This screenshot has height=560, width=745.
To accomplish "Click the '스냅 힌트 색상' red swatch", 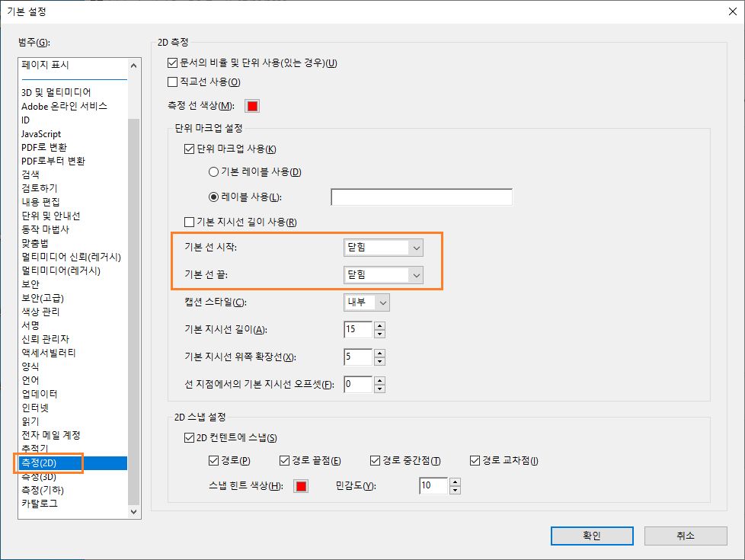I will [300, 485].
